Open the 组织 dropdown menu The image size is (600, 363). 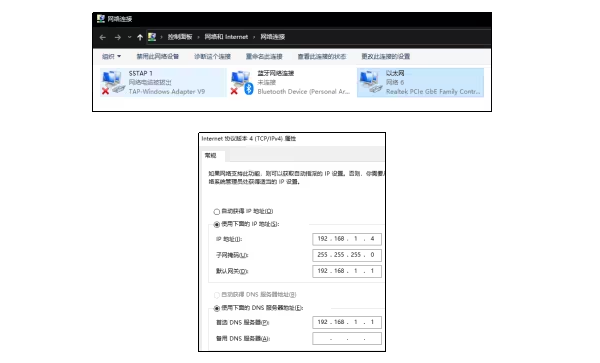(x=111, y=56)
